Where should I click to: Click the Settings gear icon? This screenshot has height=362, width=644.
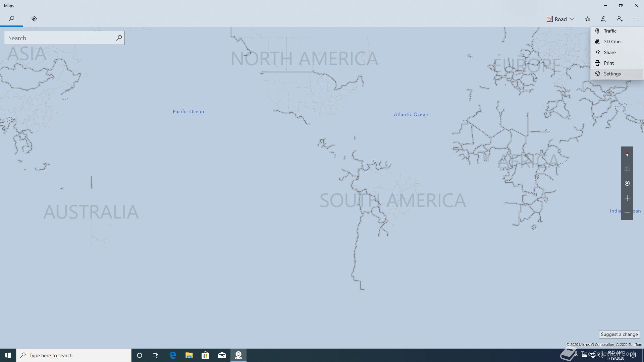pos(597,74)
